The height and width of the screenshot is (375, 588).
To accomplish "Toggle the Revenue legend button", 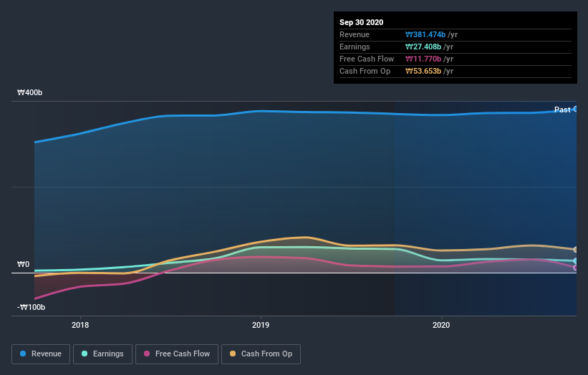I will point(41,354).
